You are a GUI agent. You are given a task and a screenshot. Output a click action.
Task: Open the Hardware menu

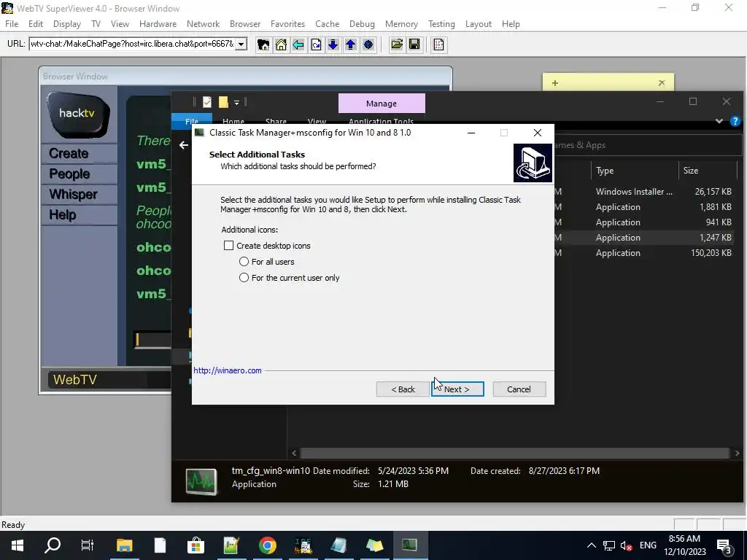click(x=158, y=24)
